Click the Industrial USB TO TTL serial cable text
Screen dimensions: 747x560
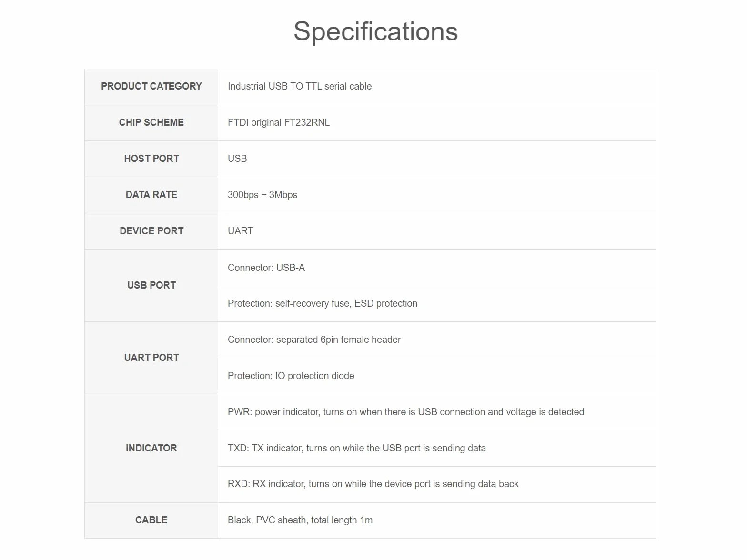[x=300, y=86]
